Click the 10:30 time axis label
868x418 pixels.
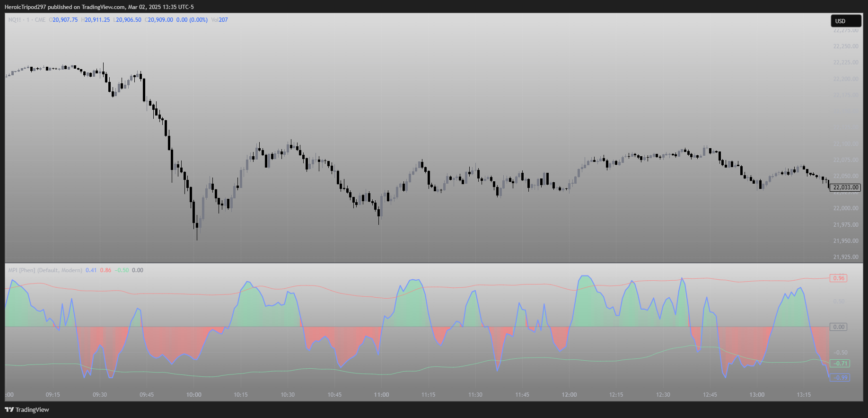pos(288,395)
